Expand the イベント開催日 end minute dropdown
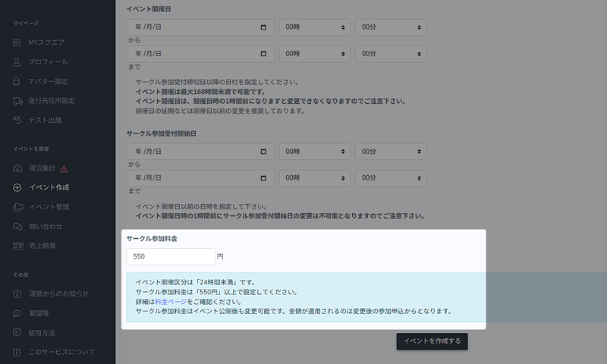The image size is (607, 364). (390, 55)
